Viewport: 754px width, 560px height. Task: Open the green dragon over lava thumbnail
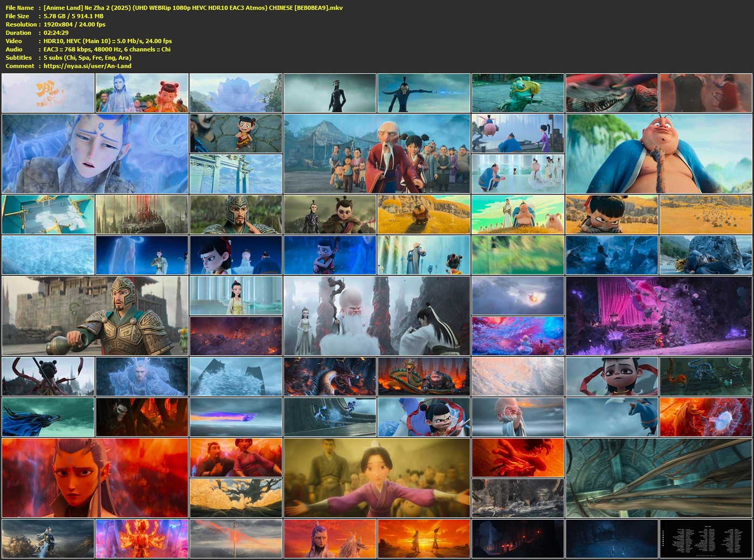(424, 377)
